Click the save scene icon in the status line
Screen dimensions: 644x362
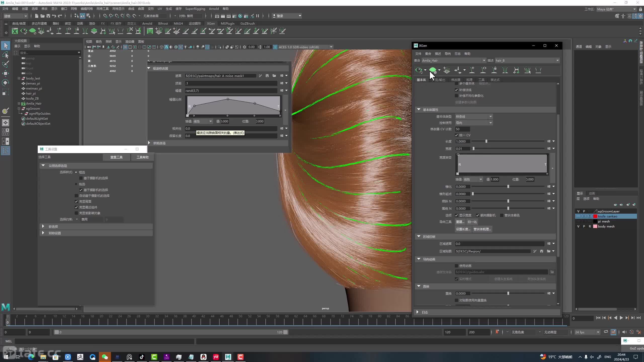tap(48, 16)
